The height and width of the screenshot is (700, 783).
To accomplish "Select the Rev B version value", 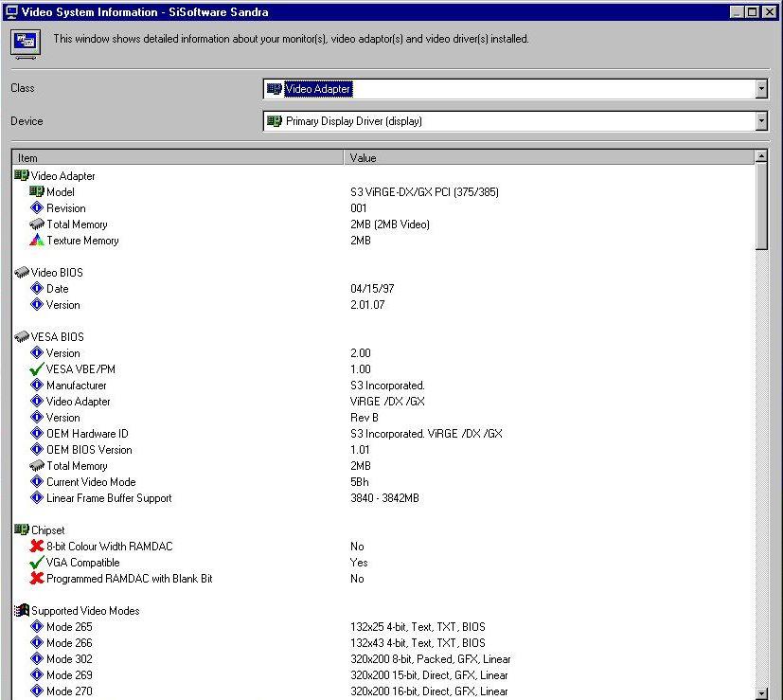I will point(365,418).
